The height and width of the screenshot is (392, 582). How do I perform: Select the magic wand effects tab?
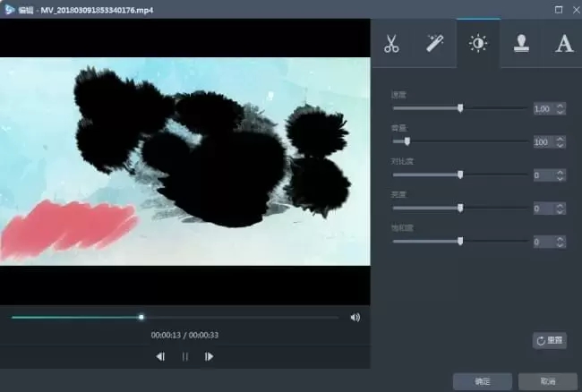point(434,43)
